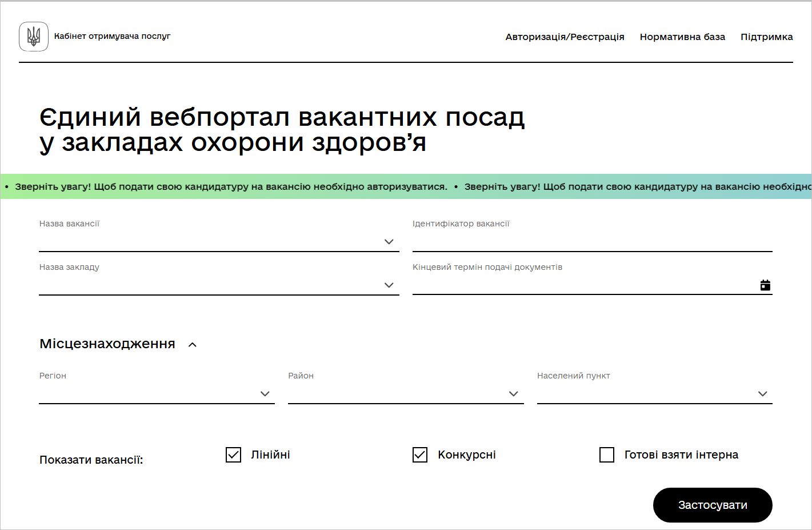
Task: Focus Кінцевий термін подачі документів field
Action: tap(593, 285)
